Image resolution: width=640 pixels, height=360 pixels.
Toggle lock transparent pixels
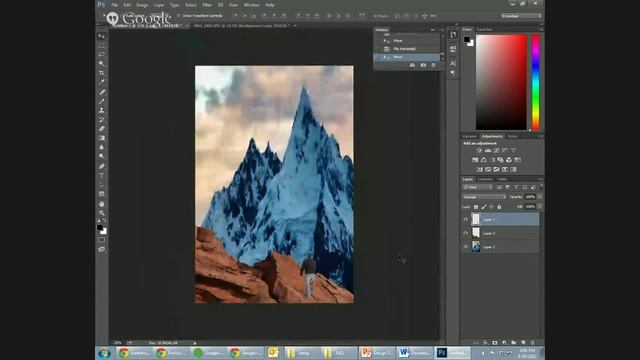(x=476, y=207)
